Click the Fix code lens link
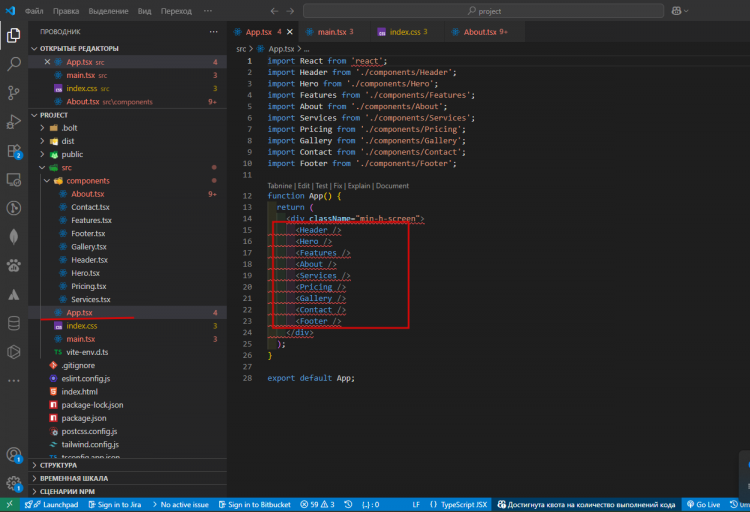Screen dimensions: 750x512 (338, 186)
